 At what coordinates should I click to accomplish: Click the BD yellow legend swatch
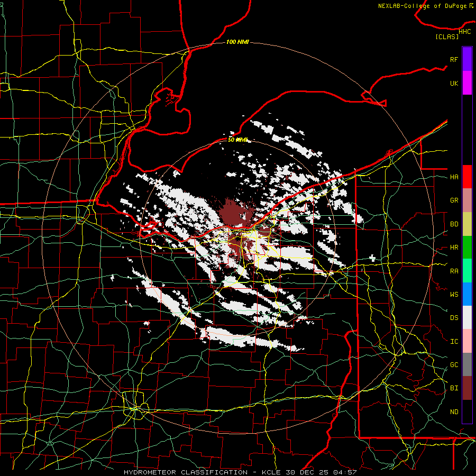point(467,224)
